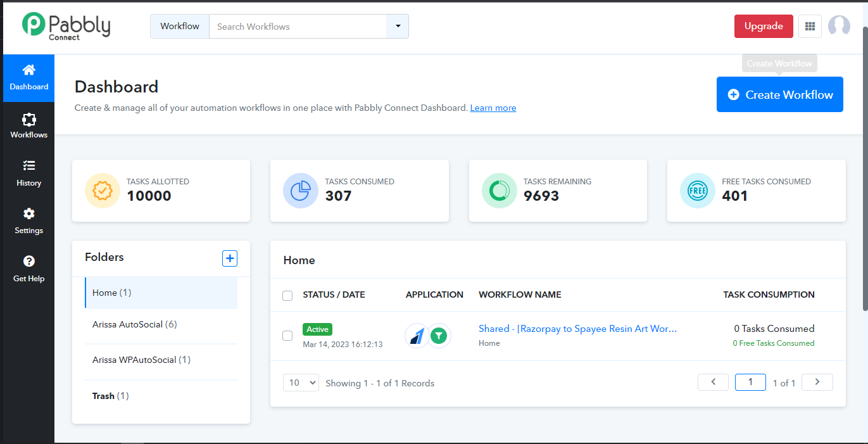Click the Workflow search scope button
The width and height of the screenshot is (868, 444).
[x=180, y=26]
